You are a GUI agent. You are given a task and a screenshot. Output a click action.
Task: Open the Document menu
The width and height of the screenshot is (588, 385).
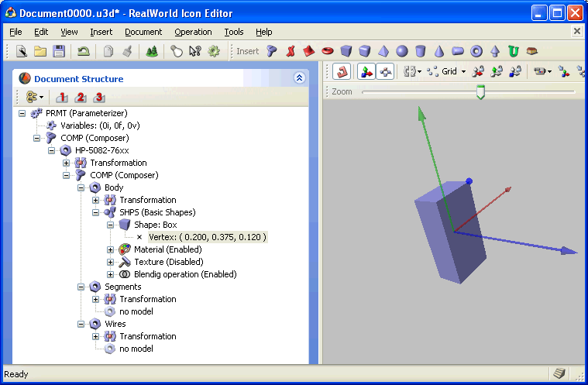[143, 32]
